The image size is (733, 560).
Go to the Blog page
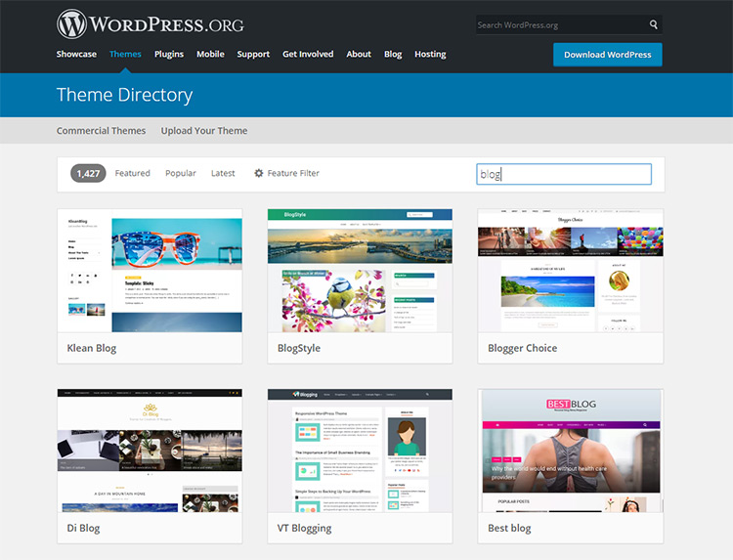click(393, 54)
